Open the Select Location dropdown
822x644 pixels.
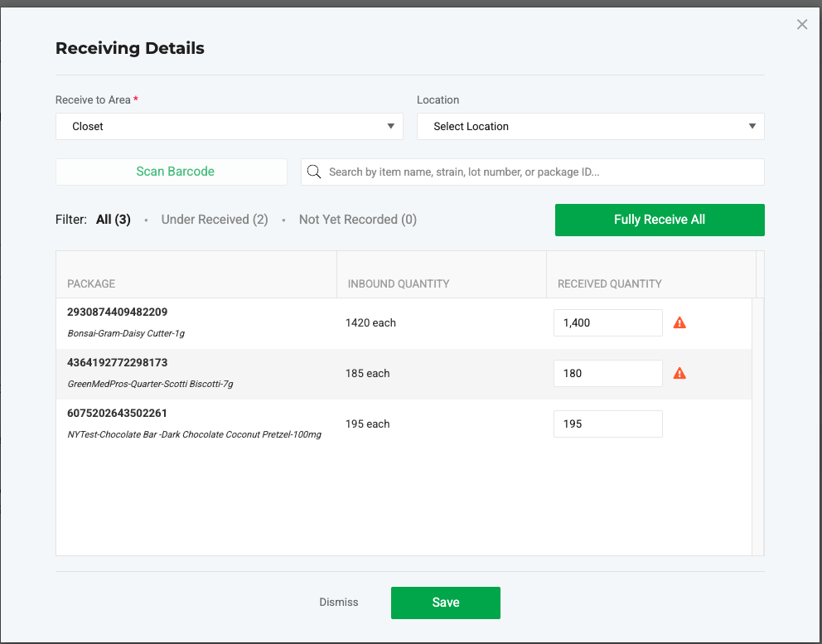(590, 126)
